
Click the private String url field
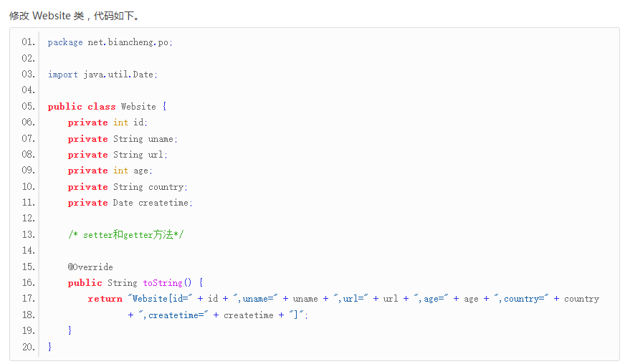click(x=118, y=155)
